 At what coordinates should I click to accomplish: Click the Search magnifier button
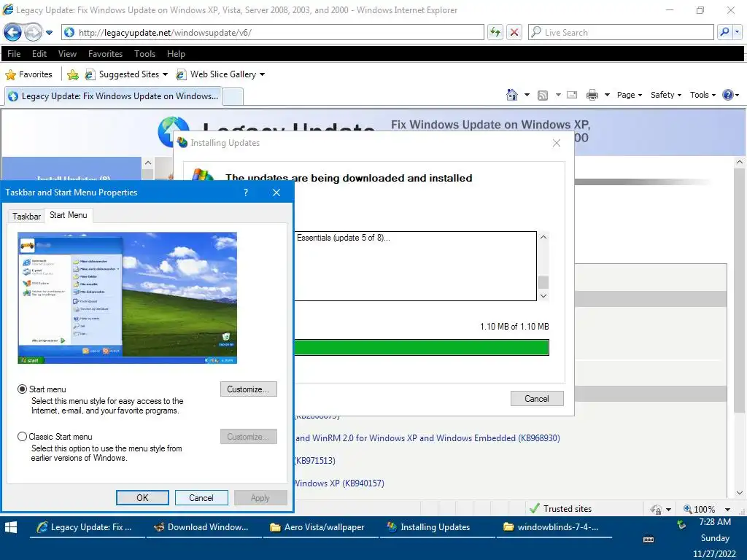[724, 32]
